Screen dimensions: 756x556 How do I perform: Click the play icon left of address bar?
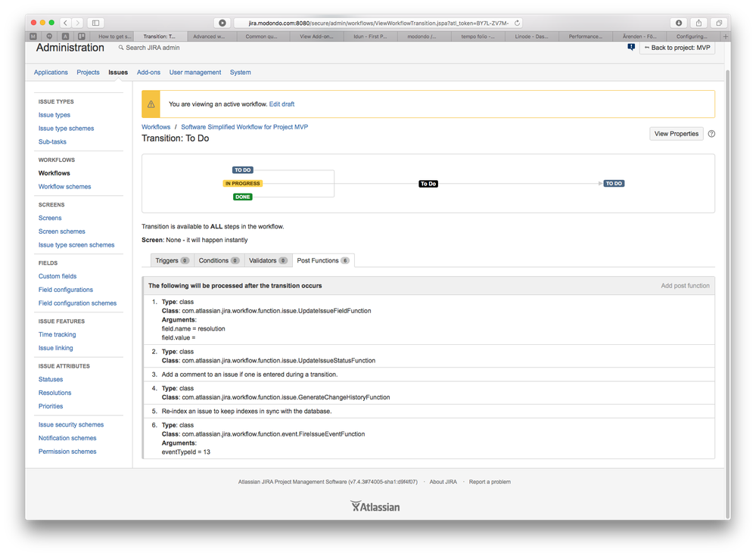pyautogui.click(x=222, y=23)
